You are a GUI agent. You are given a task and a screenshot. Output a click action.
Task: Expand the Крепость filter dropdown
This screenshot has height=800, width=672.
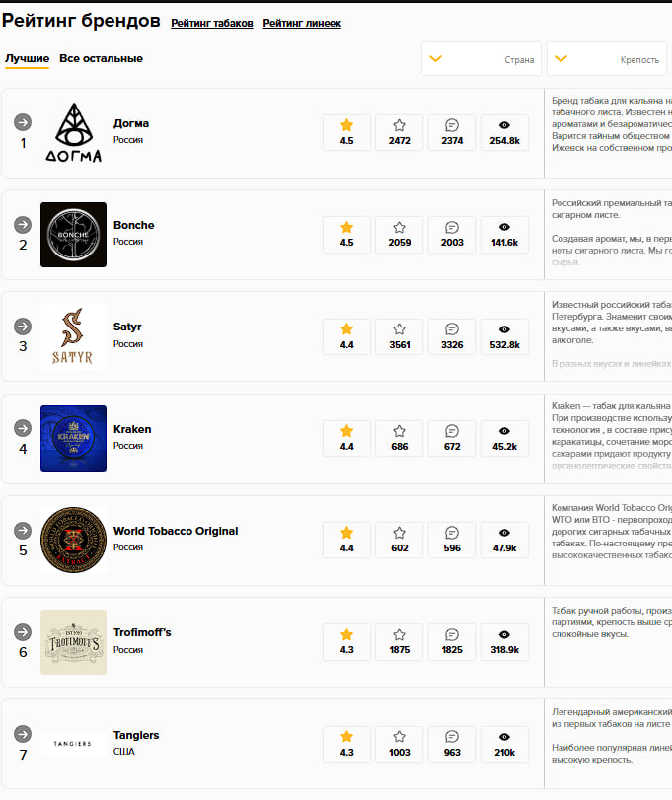pos(606,59)
